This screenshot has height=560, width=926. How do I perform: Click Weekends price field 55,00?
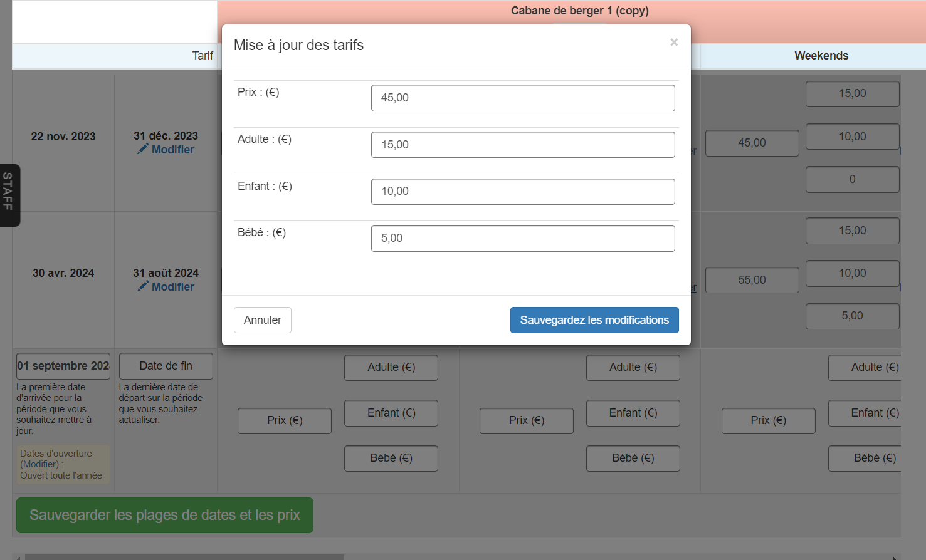point(752,280)
